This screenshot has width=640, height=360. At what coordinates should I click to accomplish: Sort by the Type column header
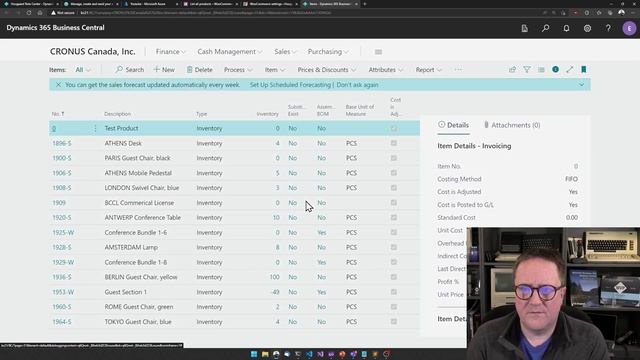pyautogui.click(x=202, y=114)
